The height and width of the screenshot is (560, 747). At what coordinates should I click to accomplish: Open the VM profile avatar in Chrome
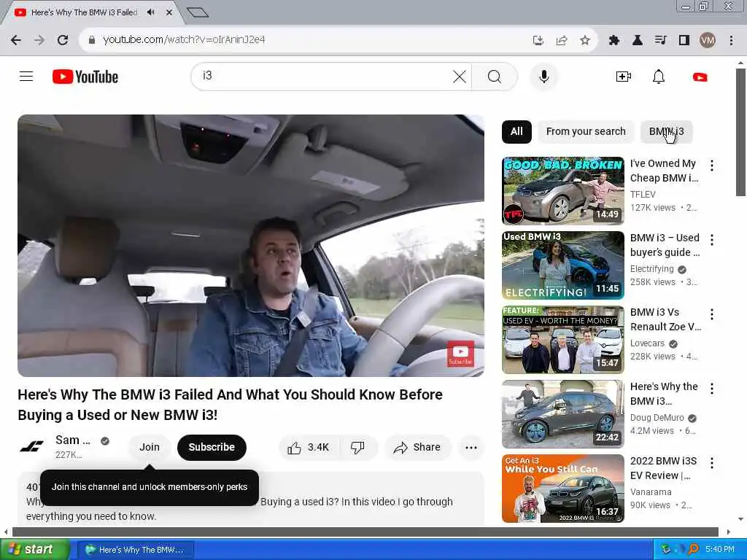coord(708,40)
